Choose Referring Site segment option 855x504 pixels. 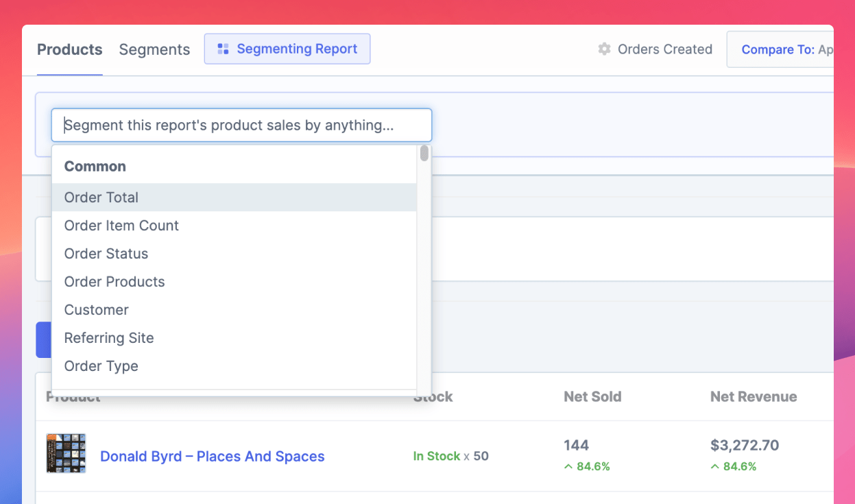click(x=108, y=337)
